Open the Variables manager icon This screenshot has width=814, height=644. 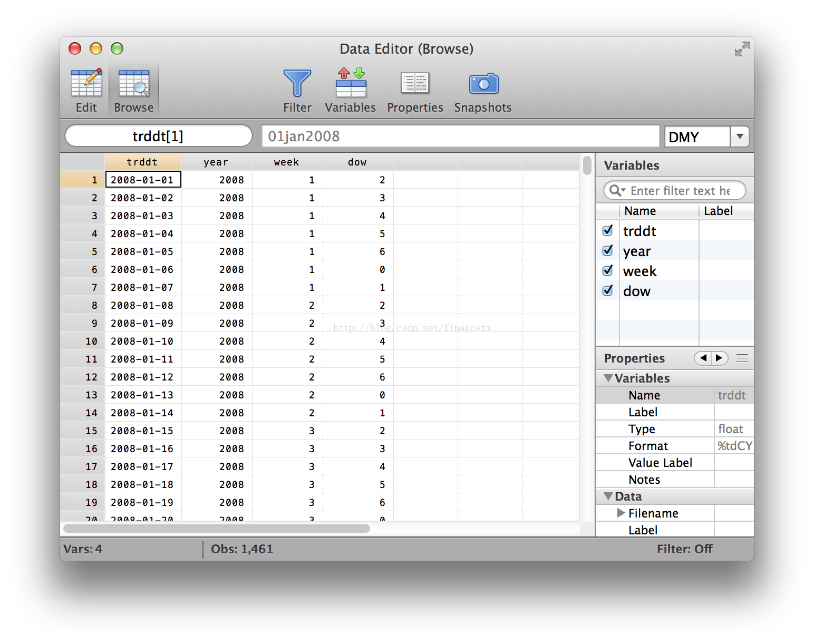click(351, 83)
